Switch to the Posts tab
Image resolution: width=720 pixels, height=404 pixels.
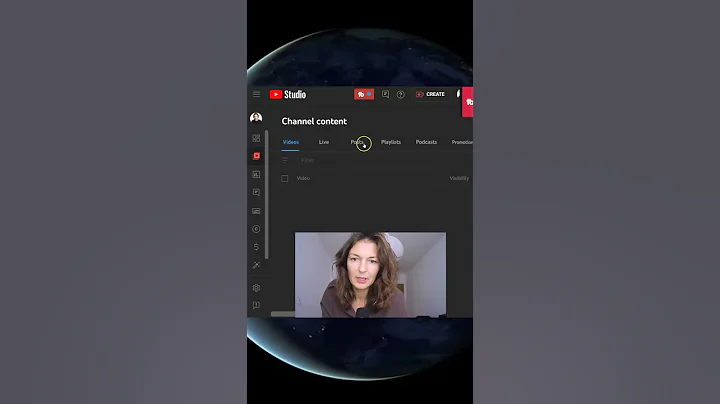[357, 142]
